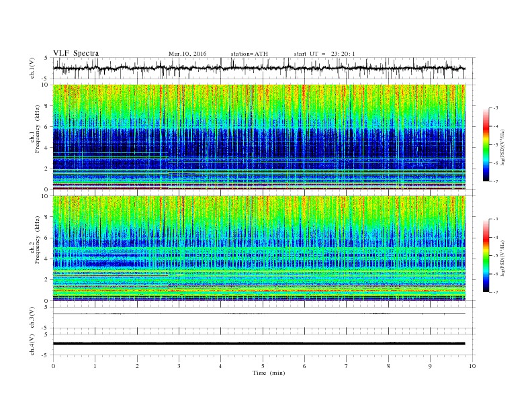Click the "ch.1(V)" waveform axis label

[32, 69]
